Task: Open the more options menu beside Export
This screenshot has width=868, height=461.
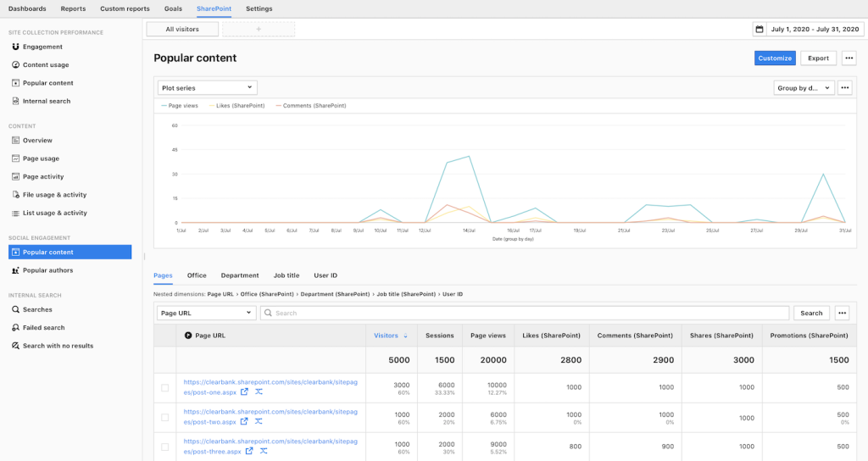Action: click(849, 58)
